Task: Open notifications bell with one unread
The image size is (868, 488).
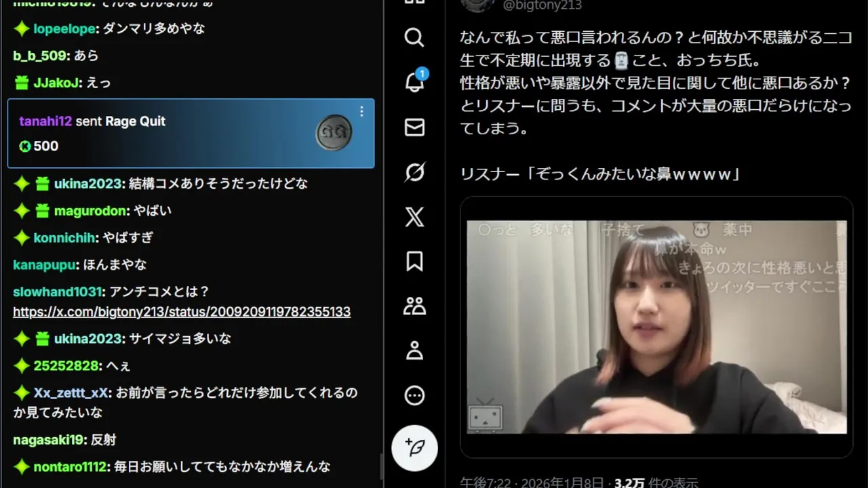Action: pos(414,82)
